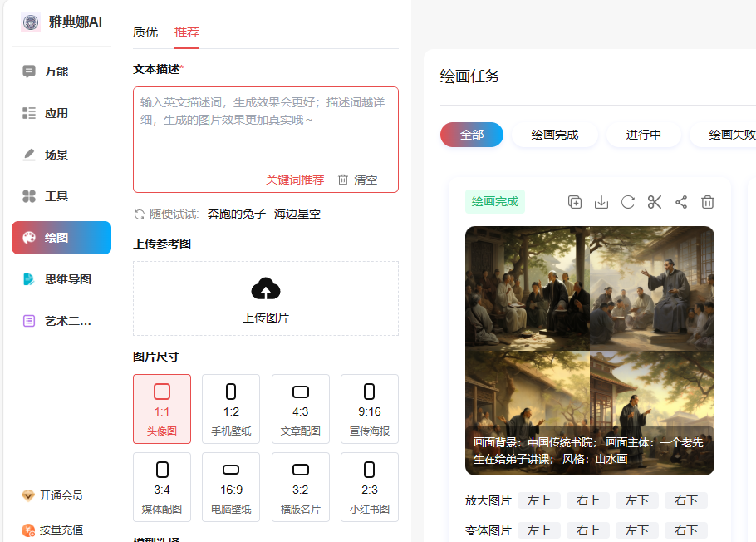
Task: Open the 万能 chat sidebar item
Action: pos(61,71)
